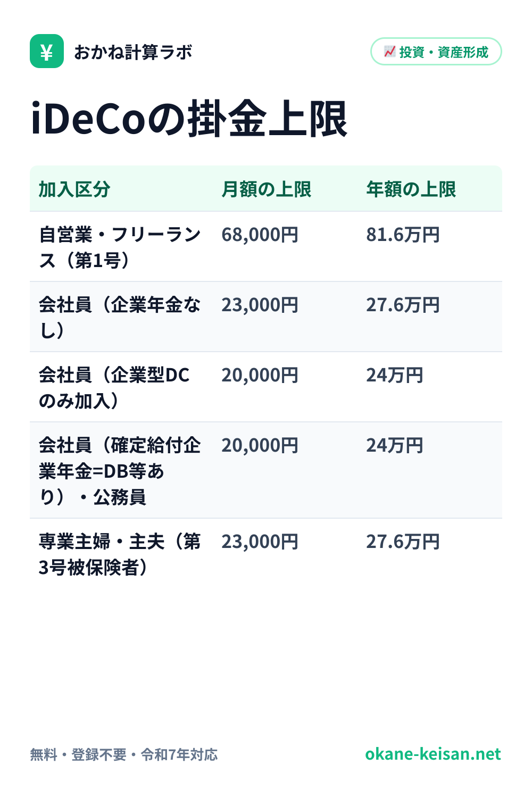Click the green yen logo icon

pyautogui.click(x=47, y=51)
